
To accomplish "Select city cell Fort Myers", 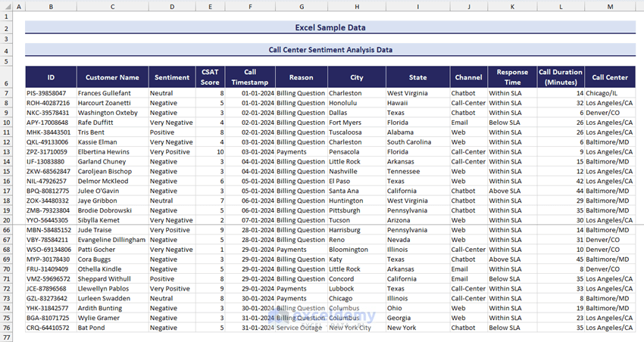I will click(357, 123).
